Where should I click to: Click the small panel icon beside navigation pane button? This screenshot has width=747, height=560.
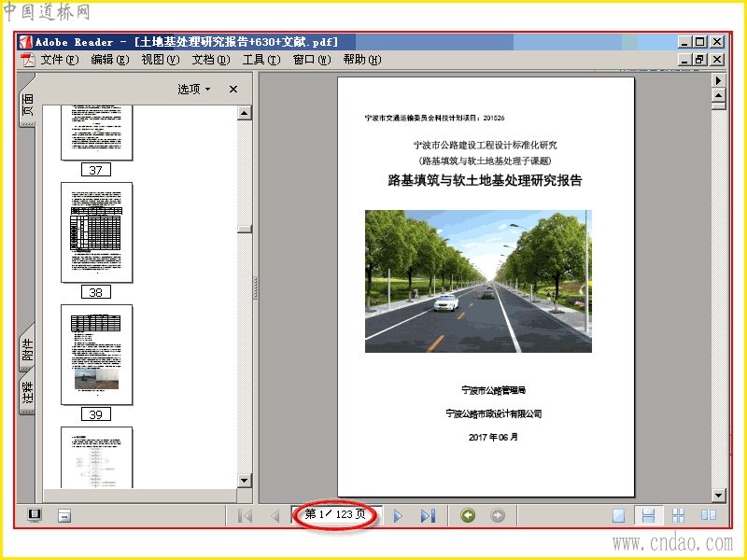[x=64, y=516]
